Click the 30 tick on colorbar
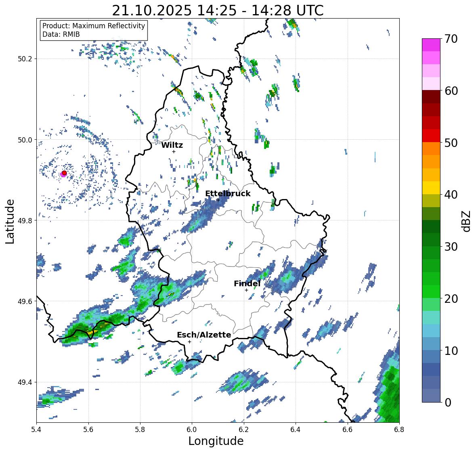Screen dimensions: 476x451 451,247
